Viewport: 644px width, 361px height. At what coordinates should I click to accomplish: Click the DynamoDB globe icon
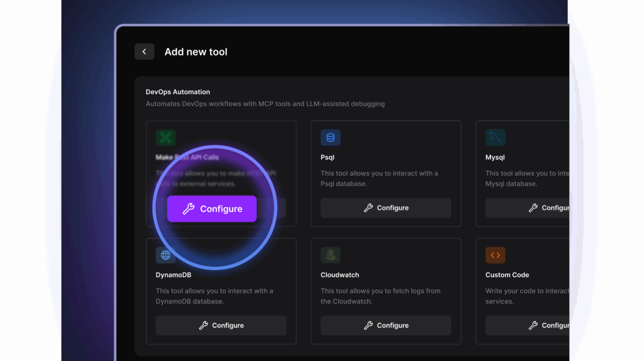166,255
